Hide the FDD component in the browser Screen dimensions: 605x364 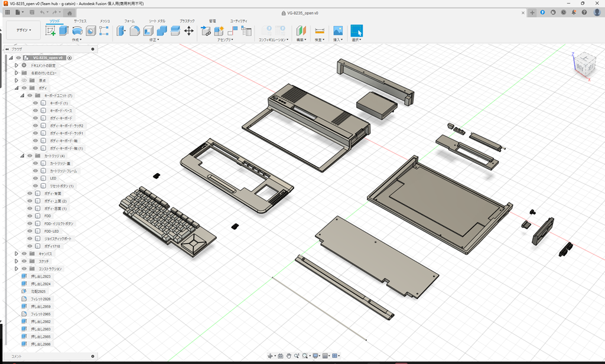28,214
